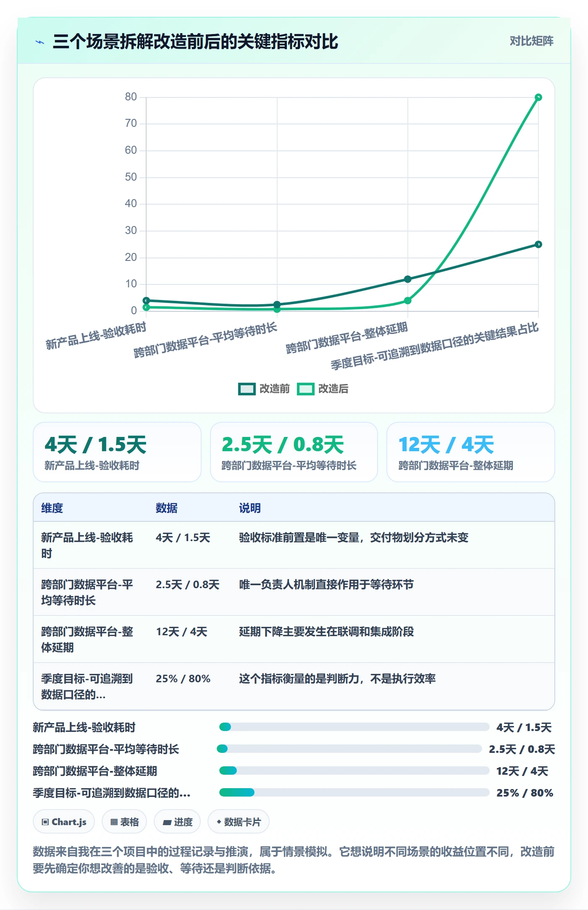Click the y-axis tick 80
This screenshot has width=588, height=910.
coord(131,97)
